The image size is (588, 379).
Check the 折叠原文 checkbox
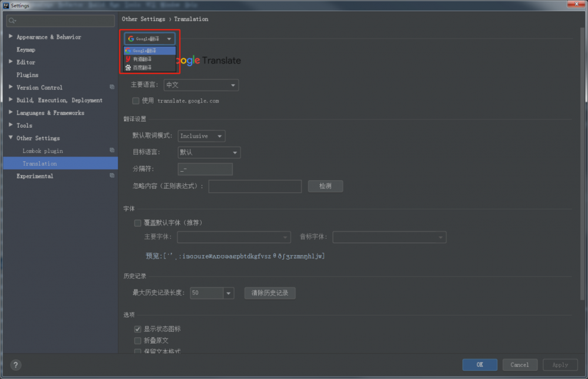pyautogui.click(x=137, y=340)
